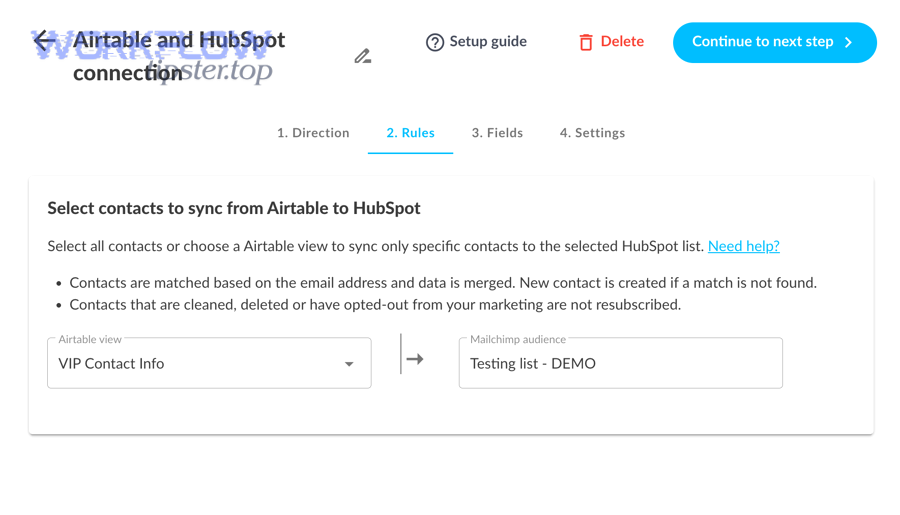900x515 pixels.
Task: Switch to the 1. Direction tab
Action: coord(313,133)
